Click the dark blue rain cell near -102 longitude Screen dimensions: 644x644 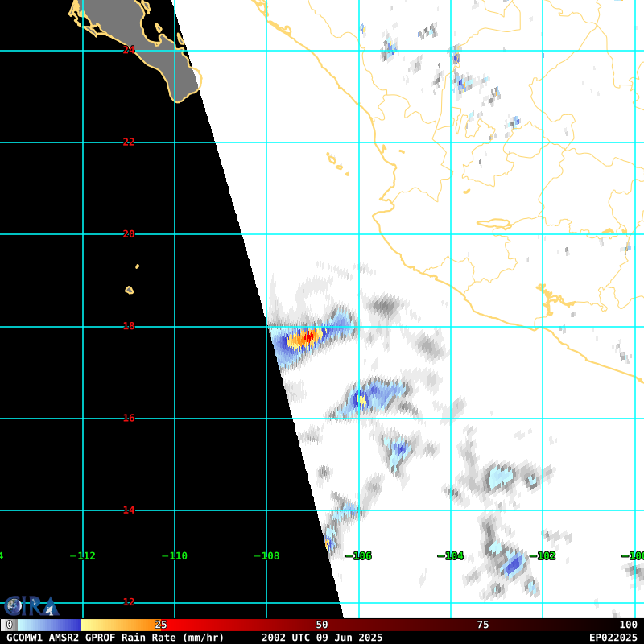512,566
